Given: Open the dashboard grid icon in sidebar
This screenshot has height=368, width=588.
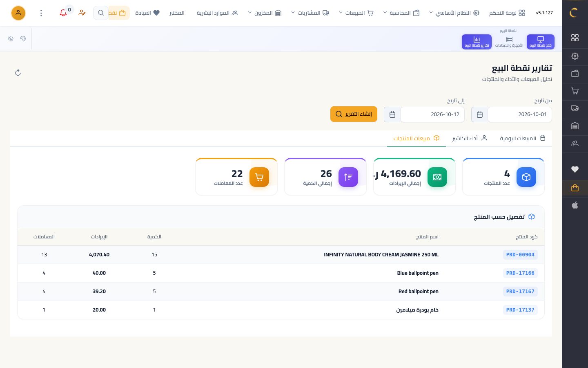Looking at the screenshot, I should point(575,38).
